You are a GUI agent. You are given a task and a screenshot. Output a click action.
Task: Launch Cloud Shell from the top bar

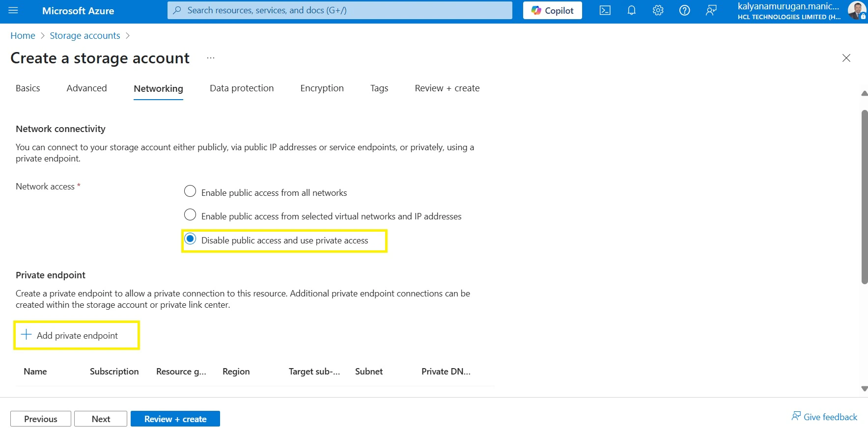[605, 10]
